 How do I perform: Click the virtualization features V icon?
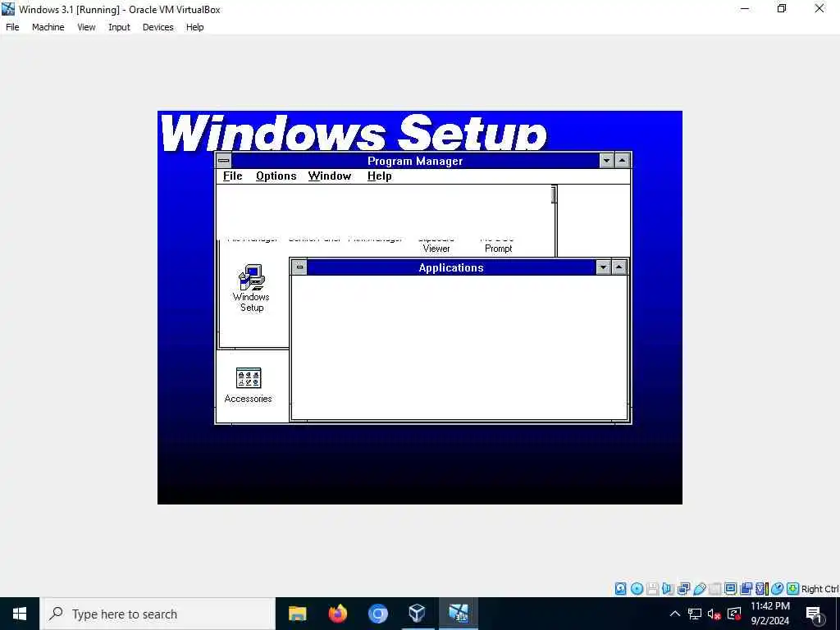761,589
